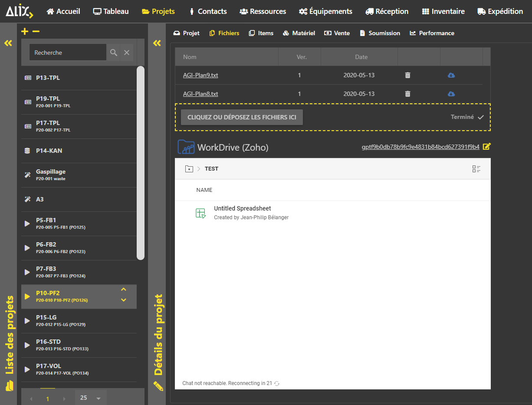
Task: Switch to the Vente tab
Action: tap(337, 33)
